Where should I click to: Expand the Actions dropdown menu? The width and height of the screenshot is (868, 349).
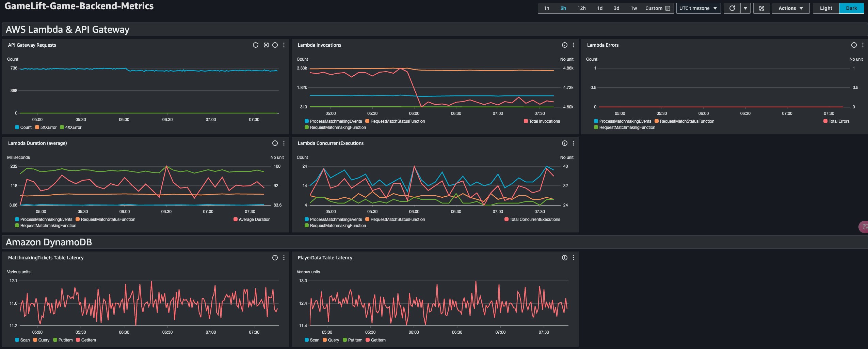coord(790,8)
